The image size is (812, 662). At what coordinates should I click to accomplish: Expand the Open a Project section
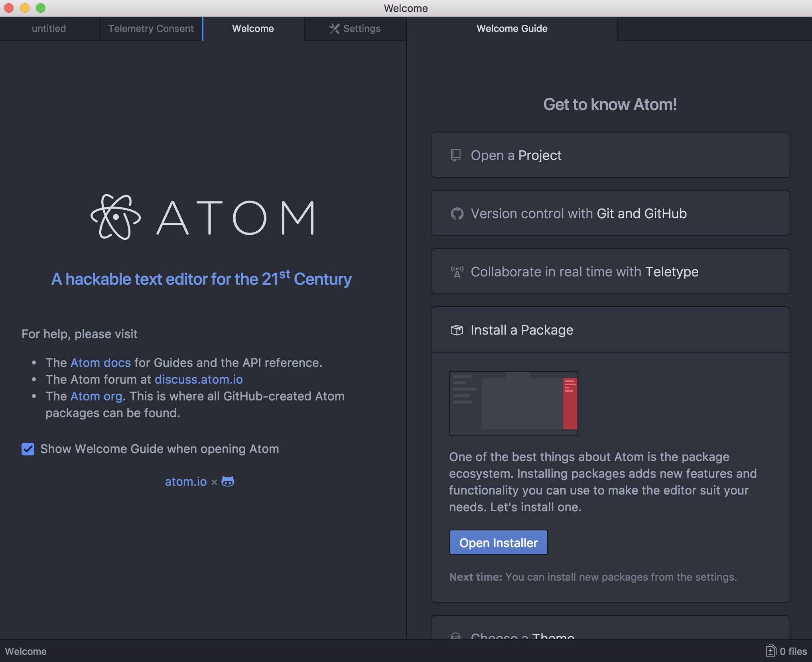pyautogui.click(x=610, y=155)
